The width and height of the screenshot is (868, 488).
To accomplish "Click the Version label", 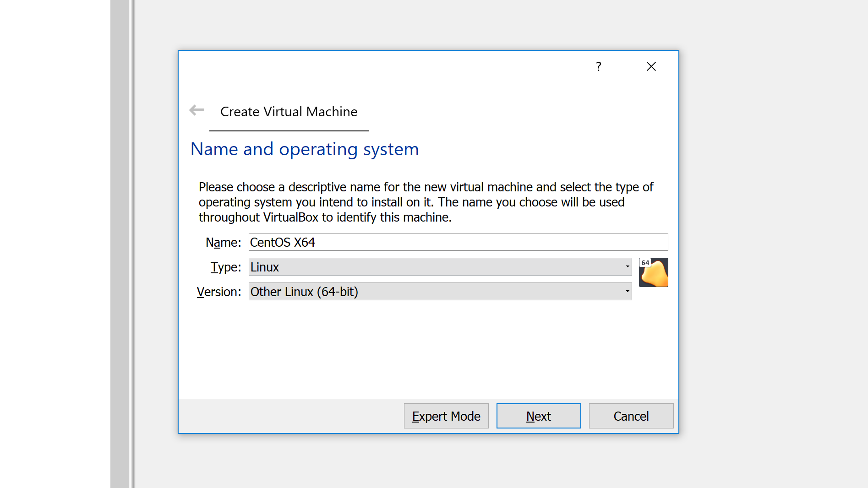I will (x=219, y=292).
